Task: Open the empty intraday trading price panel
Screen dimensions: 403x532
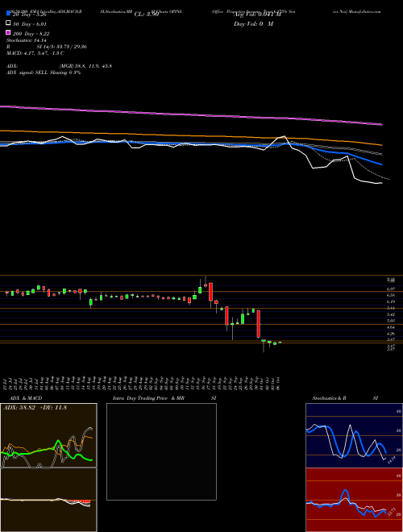Action: coord(161,451)
